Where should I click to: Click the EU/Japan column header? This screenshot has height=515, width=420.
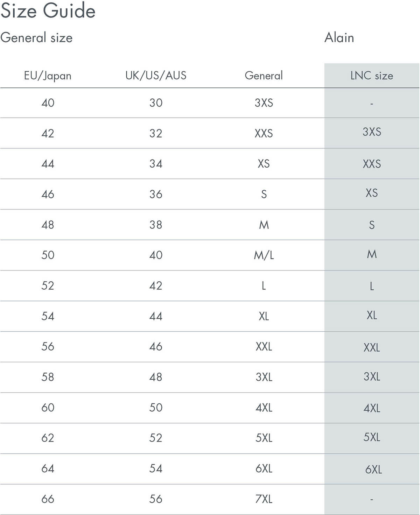click(48, 76)
